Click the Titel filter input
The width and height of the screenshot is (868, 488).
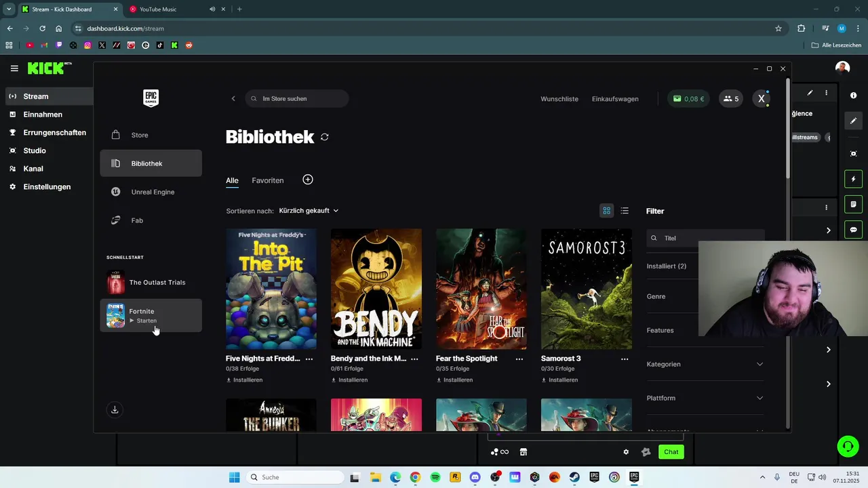[x=705, y=239]
